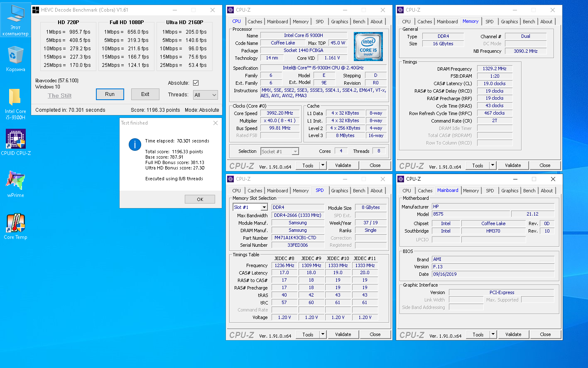Switch to the Graphics tab in the CPU window
Screen dimensions: 588x368
340,22
